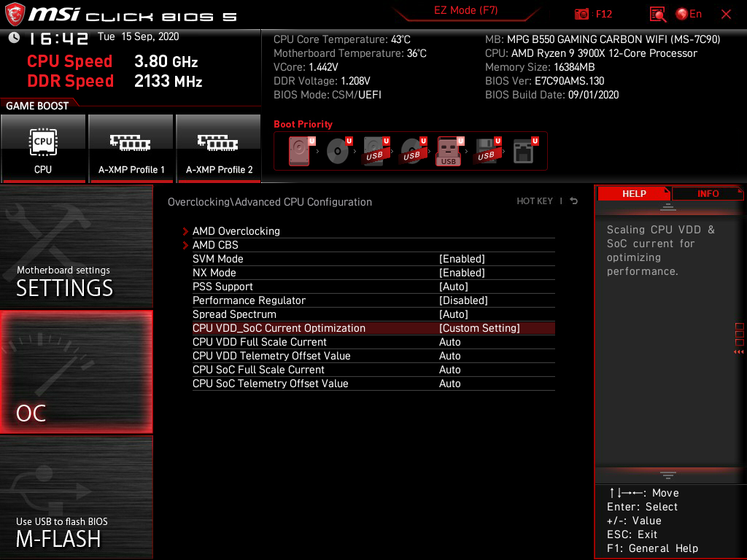Open the BIOS search magnifier icon

click(657, 15)
